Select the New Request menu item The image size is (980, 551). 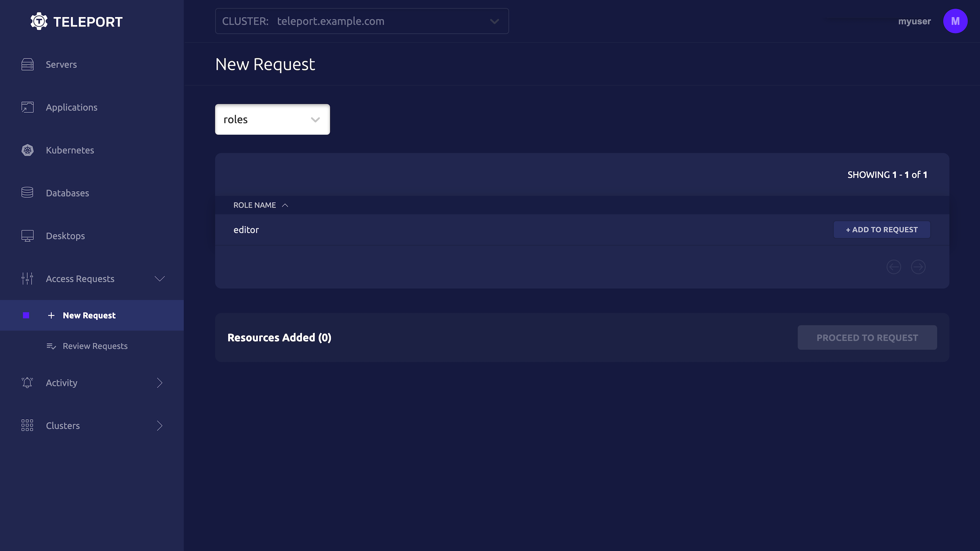tap(89, 315)
